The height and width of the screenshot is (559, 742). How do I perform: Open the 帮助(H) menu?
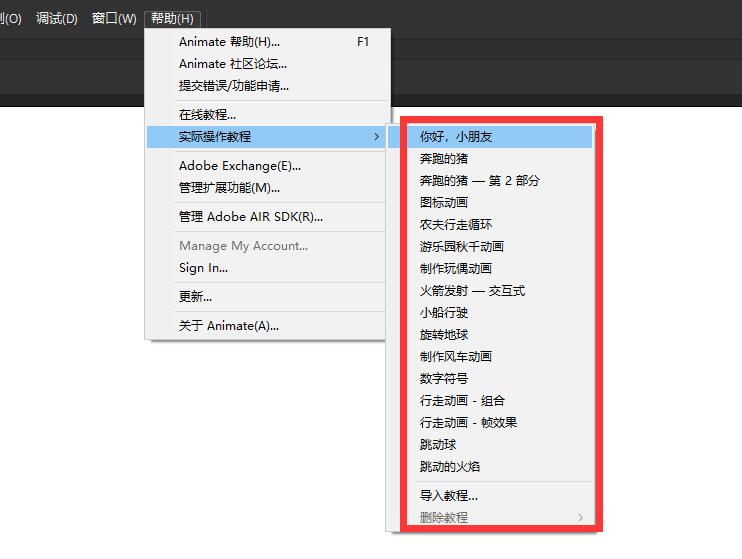172,18
